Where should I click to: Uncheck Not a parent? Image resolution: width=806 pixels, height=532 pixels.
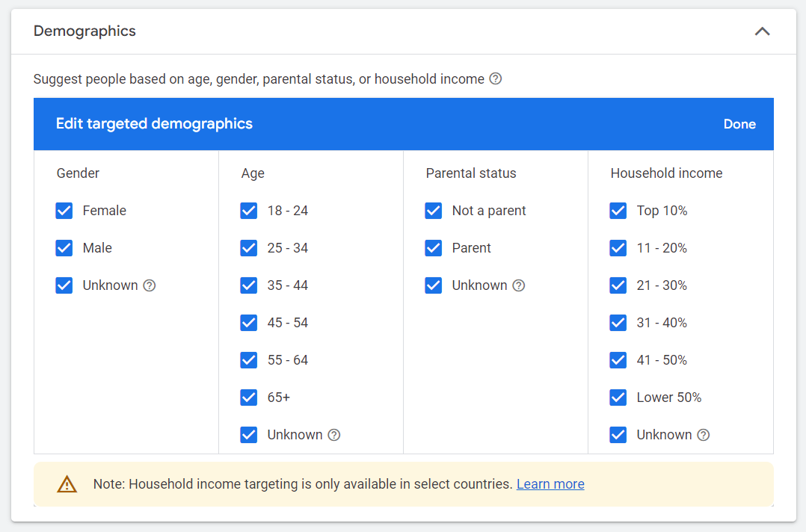click(434, 211)
